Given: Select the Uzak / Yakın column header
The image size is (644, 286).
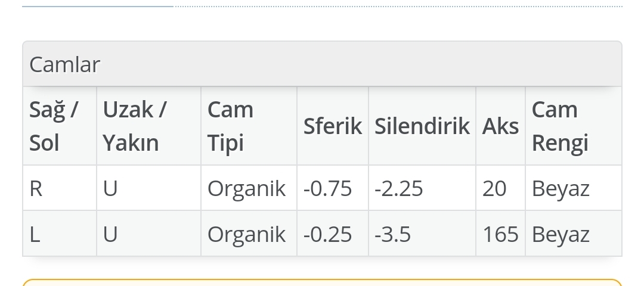Looking at the screenshot, I should coord(148,126).
